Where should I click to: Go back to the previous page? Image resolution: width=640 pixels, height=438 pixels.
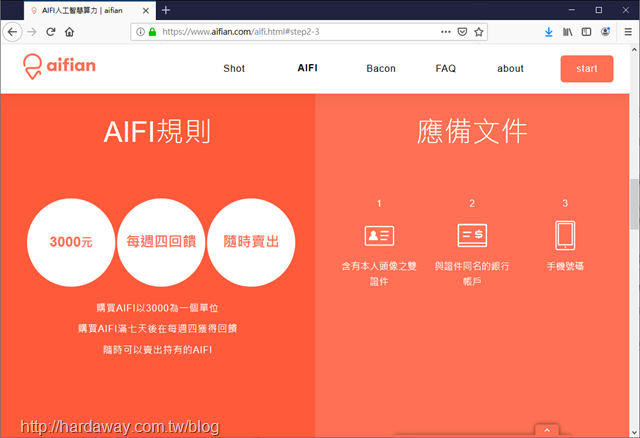click(12, 32)
